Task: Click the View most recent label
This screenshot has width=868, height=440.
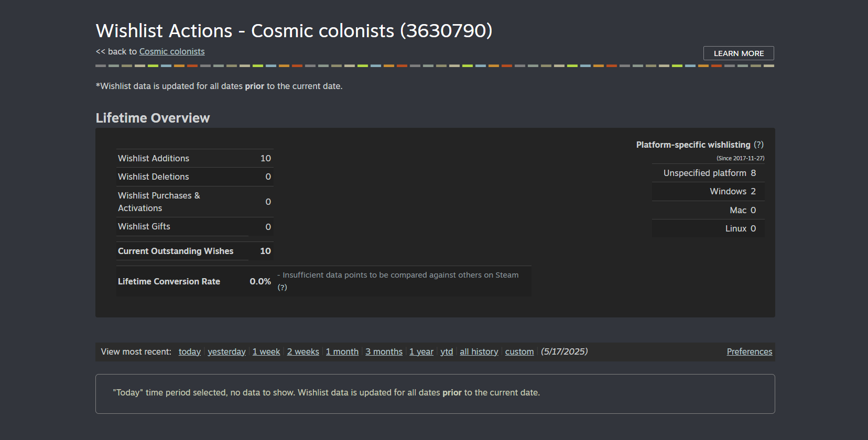Action: tap(136, 351)
